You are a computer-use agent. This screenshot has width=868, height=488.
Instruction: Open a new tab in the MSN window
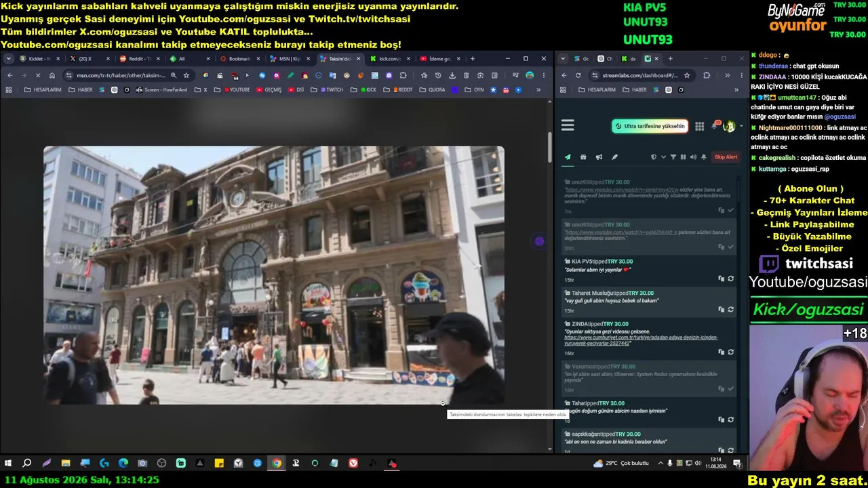pos(473,59)
